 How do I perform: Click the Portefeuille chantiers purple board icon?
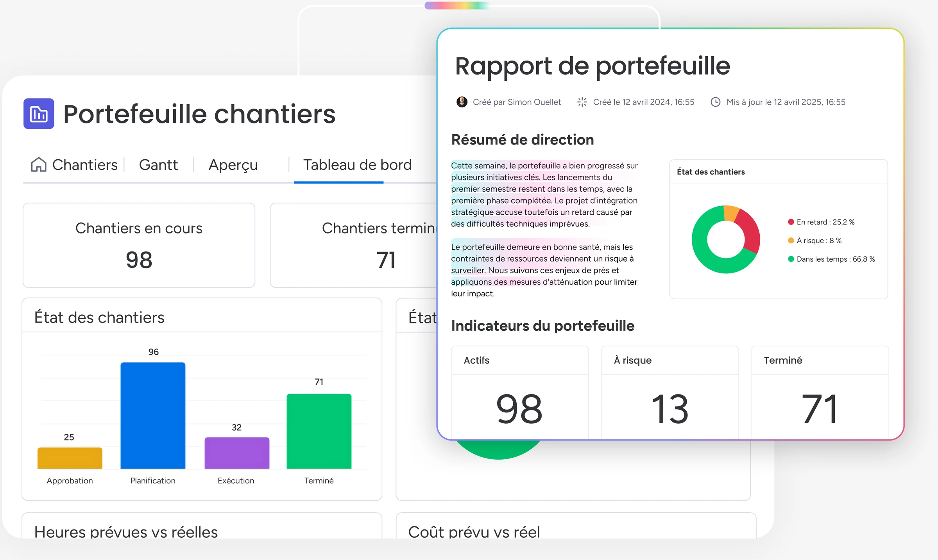tap(39, 114)
